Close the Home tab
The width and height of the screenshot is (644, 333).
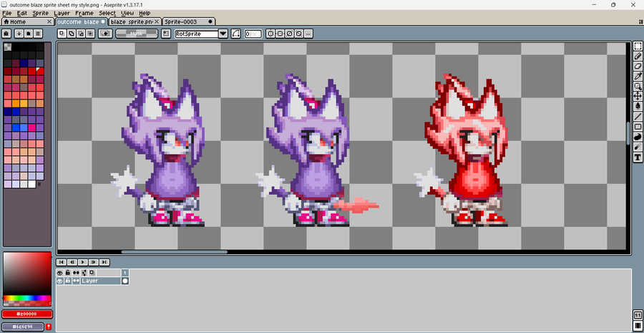point(49,21)
